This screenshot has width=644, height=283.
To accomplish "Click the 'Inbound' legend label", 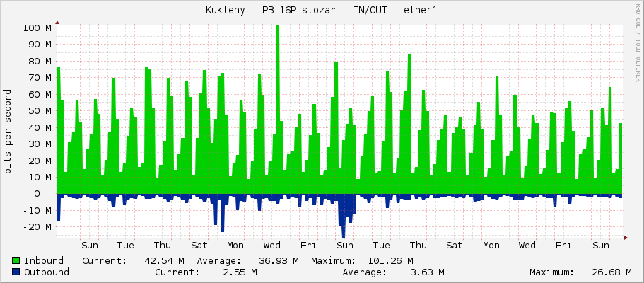I will pos(44,260).
